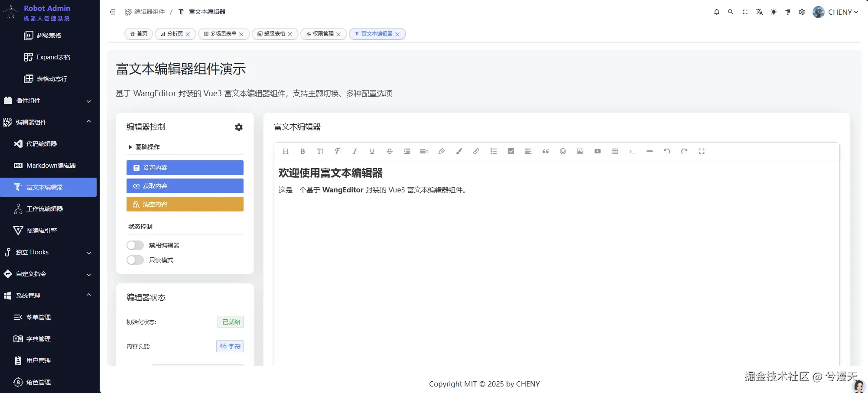Insert an emoji from the editor toolbar

562,151
